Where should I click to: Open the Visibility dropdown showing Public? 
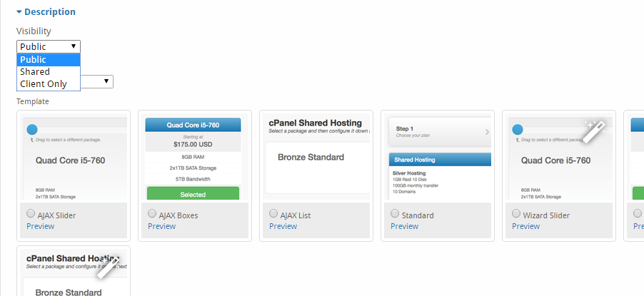[x=49, y=46]
